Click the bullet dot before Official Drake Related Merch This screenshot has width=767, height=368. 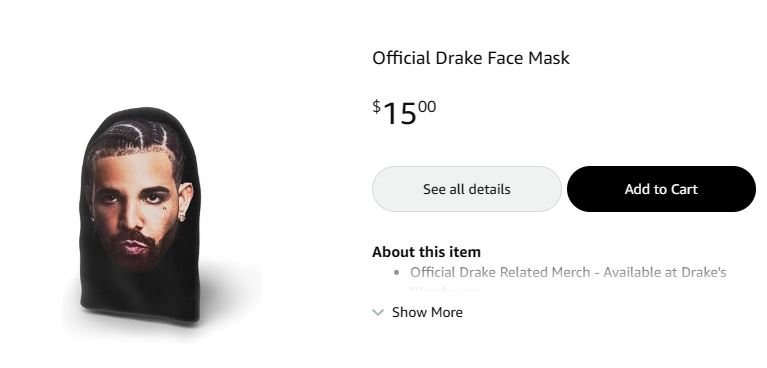coord(396,273)
